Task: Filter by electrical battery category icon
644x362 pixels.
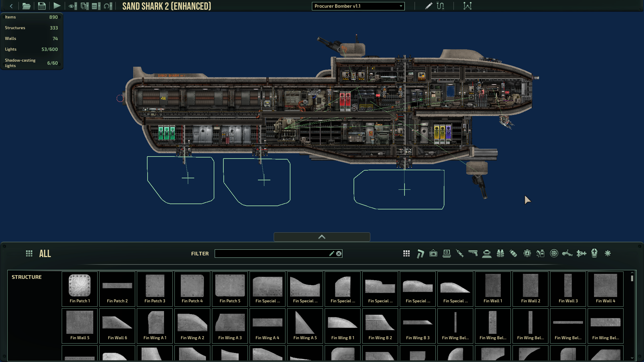Action: click(527, 254)
